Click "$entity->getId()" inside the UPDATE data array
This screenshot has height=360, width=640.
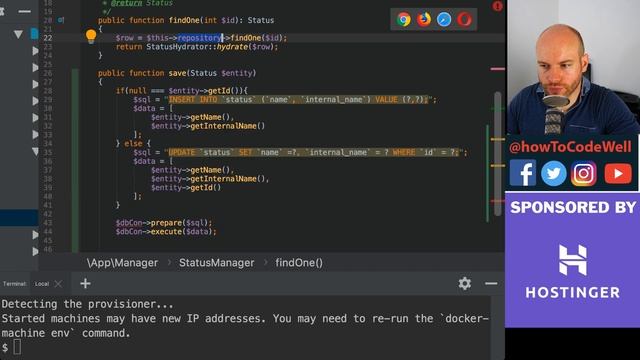click(186, 188)
